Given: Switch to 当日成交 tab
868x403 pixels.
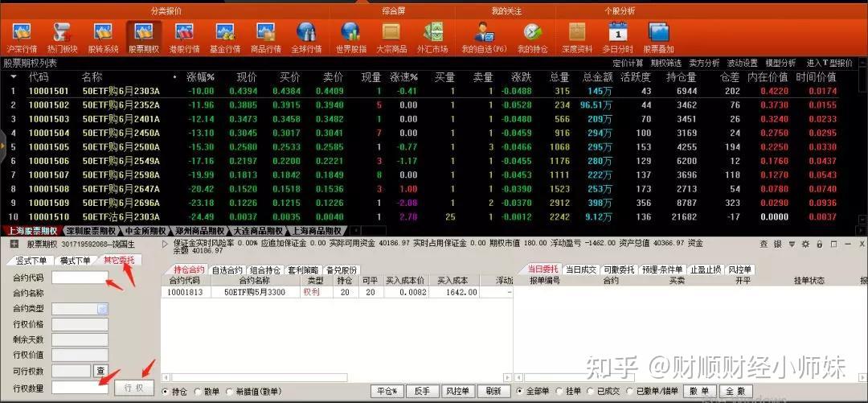Looking at the screenshot, I should point(581,269).
